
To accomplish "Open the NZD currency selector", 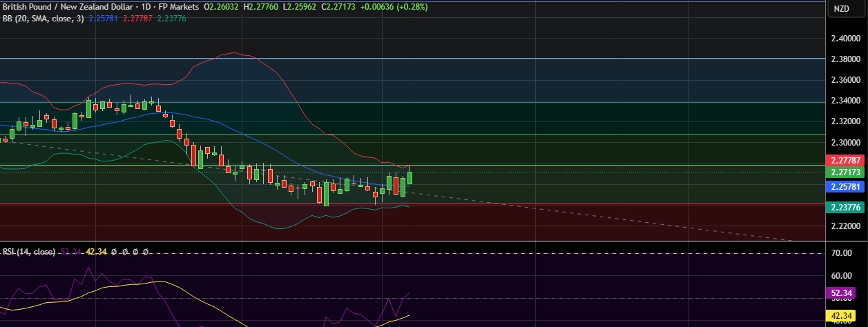I will coord(841,9).
